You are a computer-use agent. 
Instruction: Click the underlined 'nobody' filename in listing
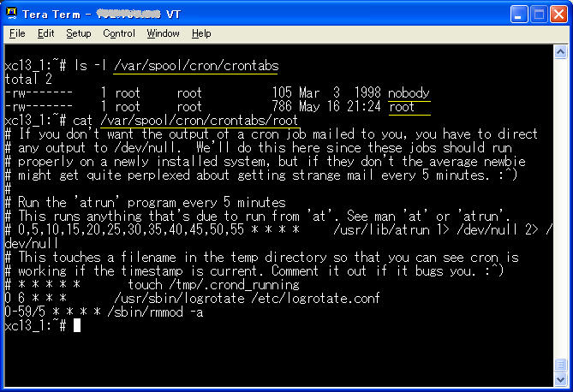coord(409,92)
